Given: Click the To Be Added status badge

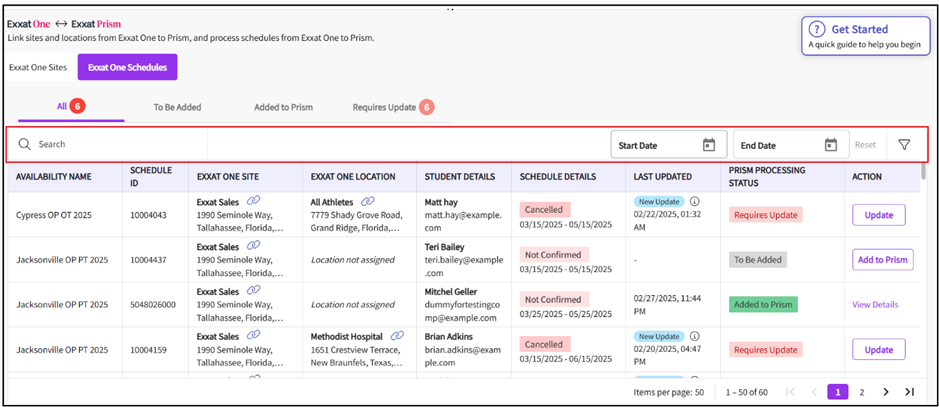Looking at the screenshot, I should click(x=758, y=260).
